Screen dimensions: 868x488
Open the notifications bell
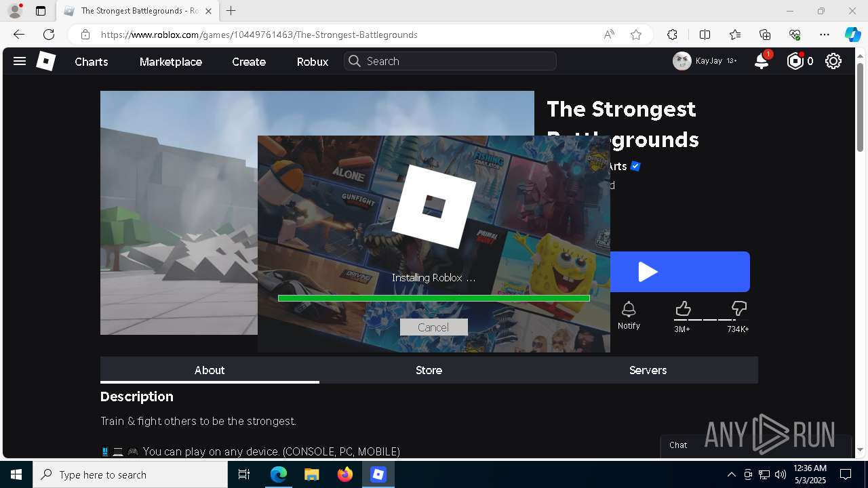pyautogui.click(x=762, y=61)
